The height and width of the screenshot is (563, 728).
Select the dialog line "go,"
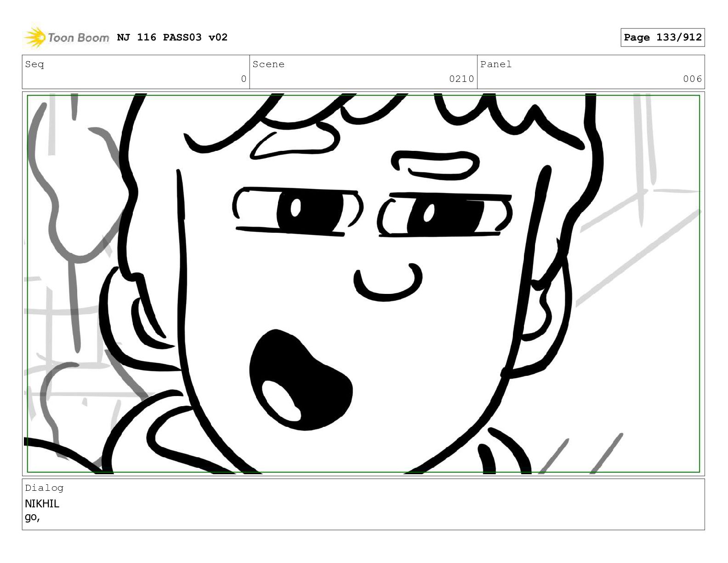click(x=32, y=517)
